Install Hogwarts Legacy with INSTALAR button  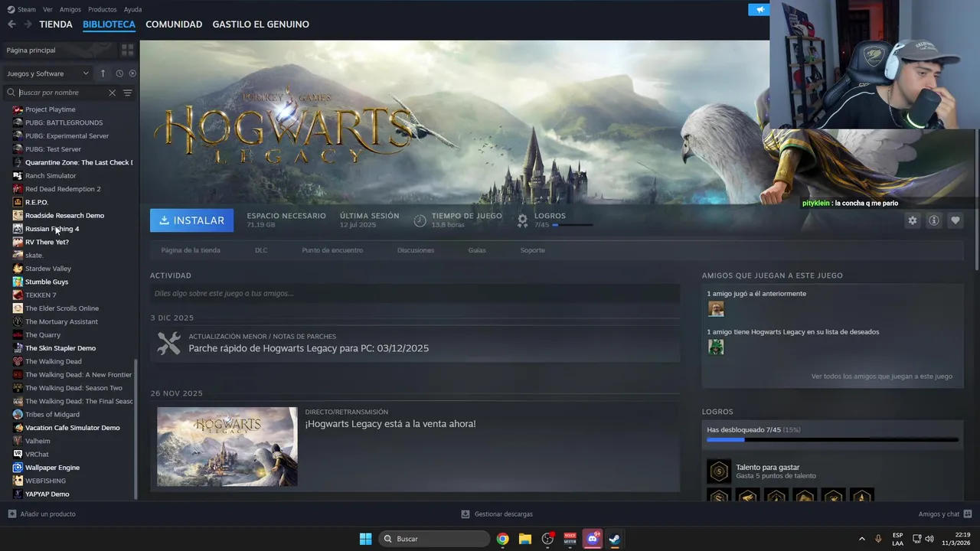[x=192, y=220]
